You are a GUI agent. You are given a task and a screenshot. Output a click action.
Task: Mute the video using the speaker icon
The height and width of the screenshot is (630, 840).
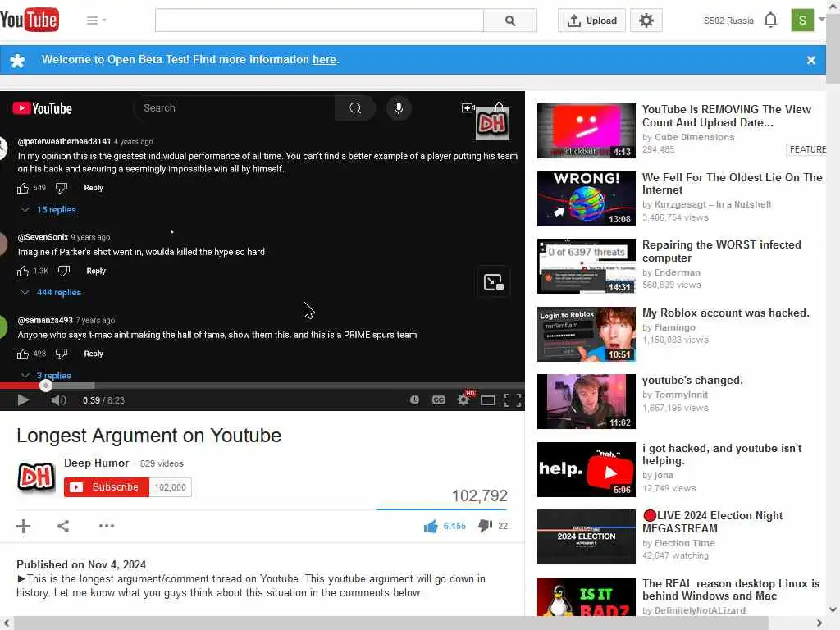(58, 400)
